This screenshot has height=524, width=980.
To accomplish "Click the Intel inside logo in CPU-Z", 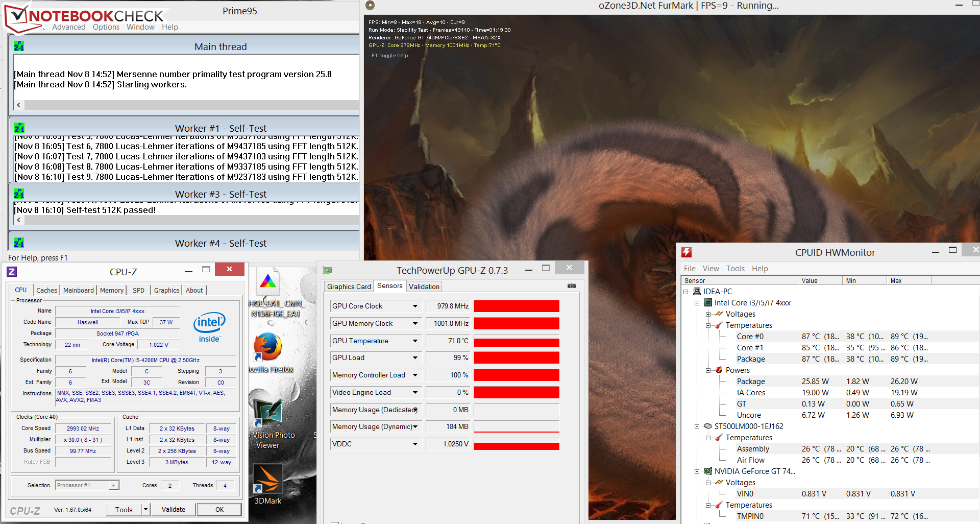I will click(209, 327).
